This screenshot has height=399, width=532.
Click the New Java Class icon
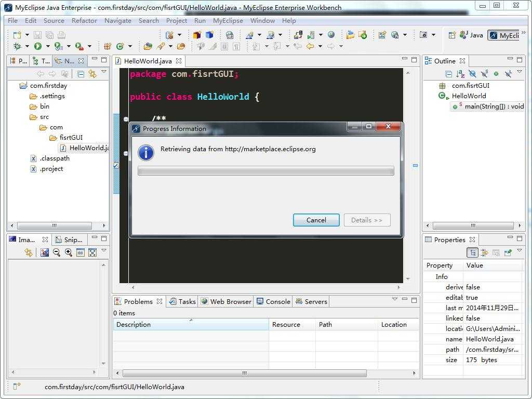[120, 46]
